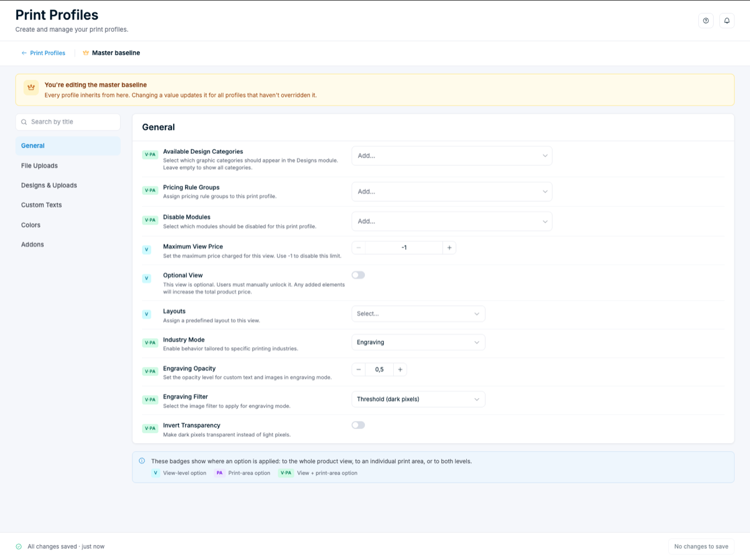Click the crown icon in the yellow banner

point(31,87)
